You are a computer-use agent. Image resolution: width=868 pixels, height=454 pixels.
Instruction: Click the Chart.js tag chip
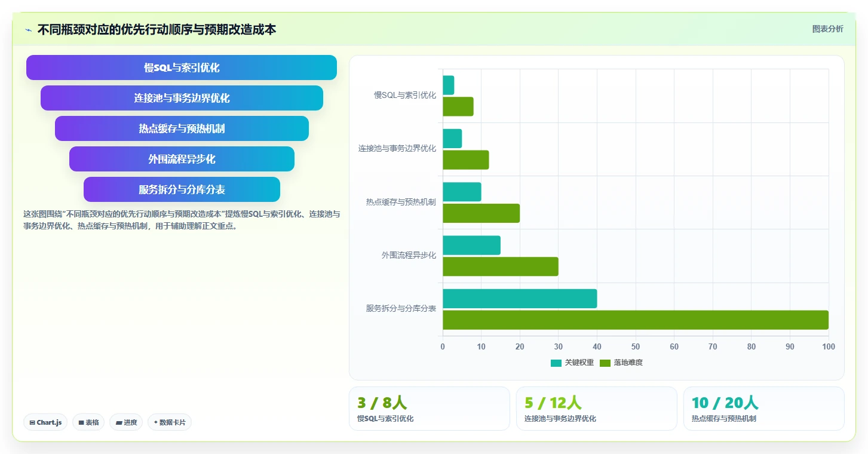coord(45,422)
